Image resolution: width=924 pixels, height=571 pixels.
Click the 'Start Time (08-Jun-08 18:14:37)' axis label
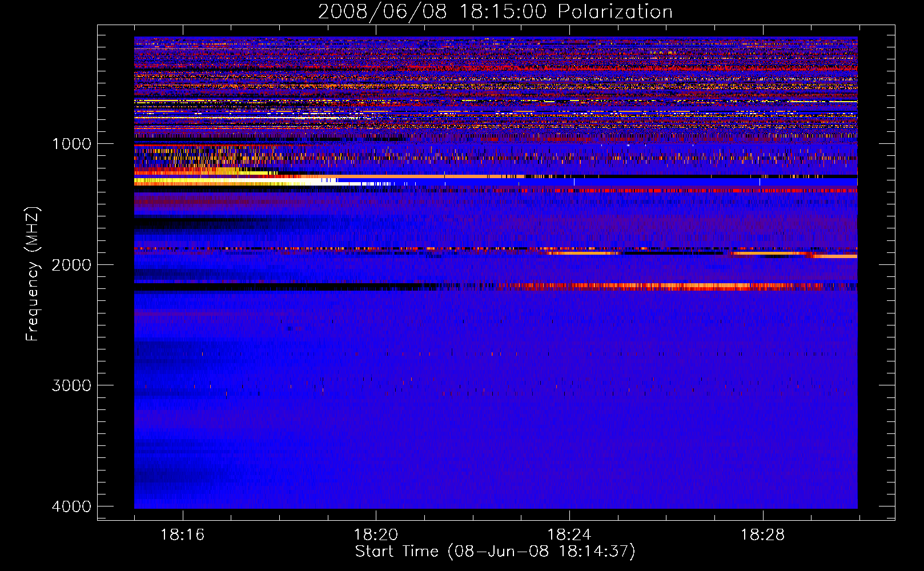tap(495, 552)
